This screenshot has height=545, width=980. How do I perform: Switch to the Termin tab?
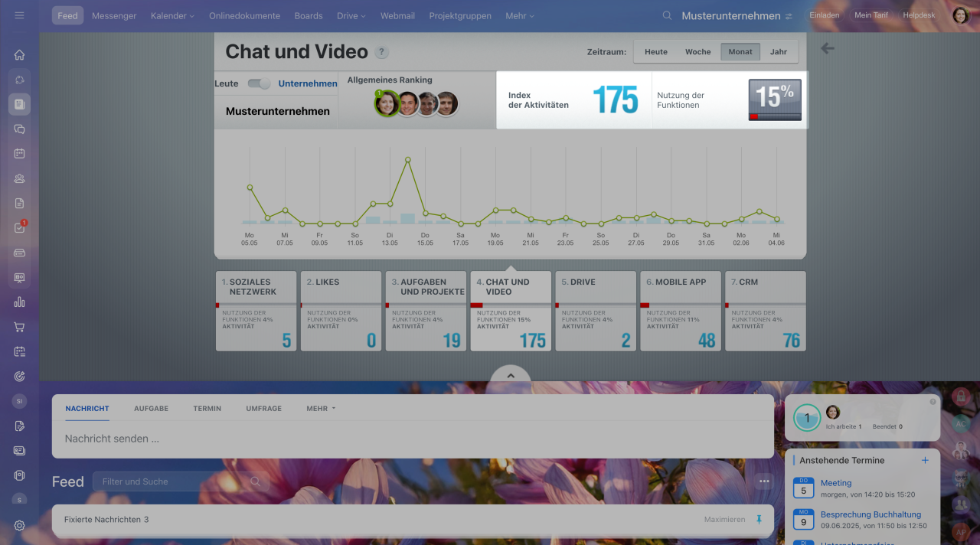207,409
